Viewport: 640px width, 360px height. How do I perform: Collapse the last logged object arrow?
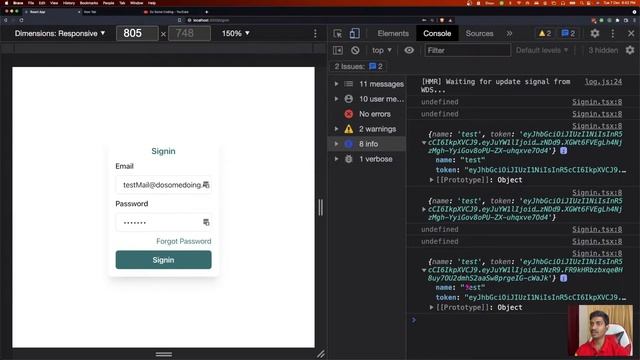424,270
